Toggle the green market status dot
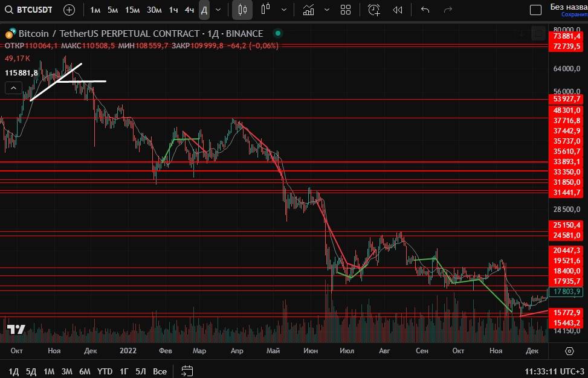The height and width of the screenshot is (378, 588). (x=277, y=34)
